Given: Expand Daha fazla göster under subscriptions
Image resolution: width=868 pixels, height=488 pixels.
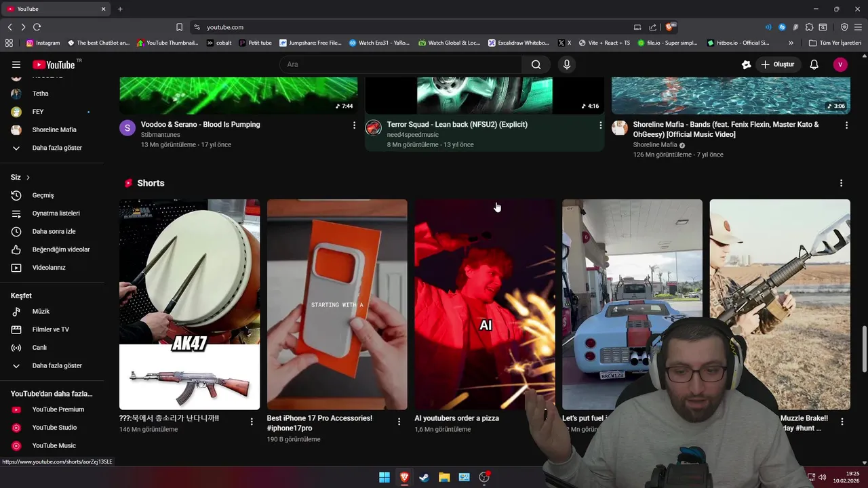Looking at the screenshot, I should (x=52, y=148).
